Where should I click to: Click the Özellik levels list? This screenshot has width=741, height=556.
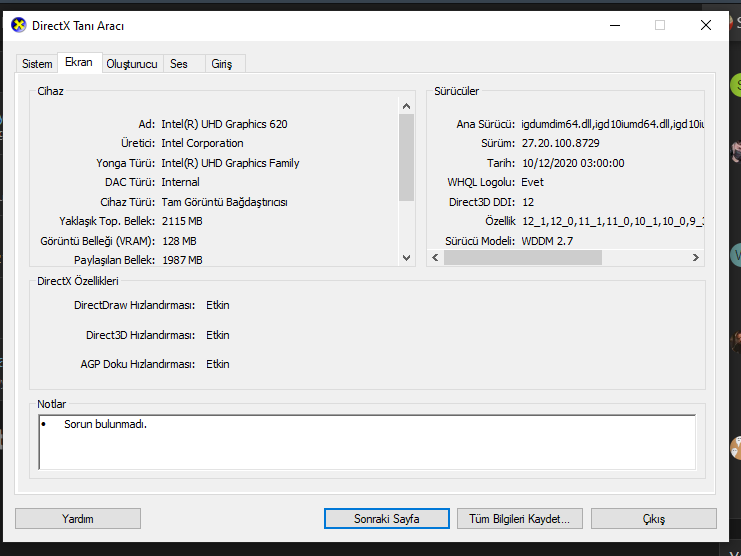(x=613, y=221)
